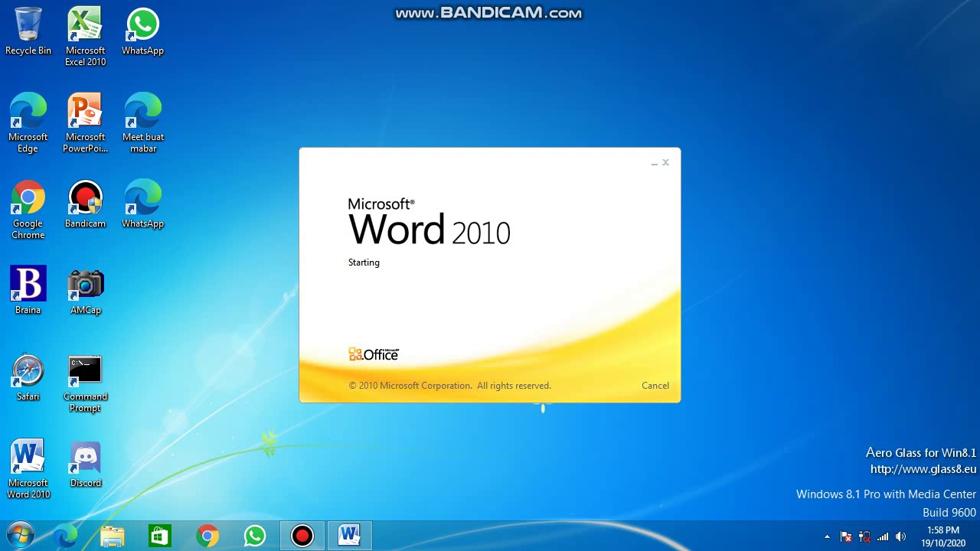Close the Word 2010 splash screen

tap(665, 162)
